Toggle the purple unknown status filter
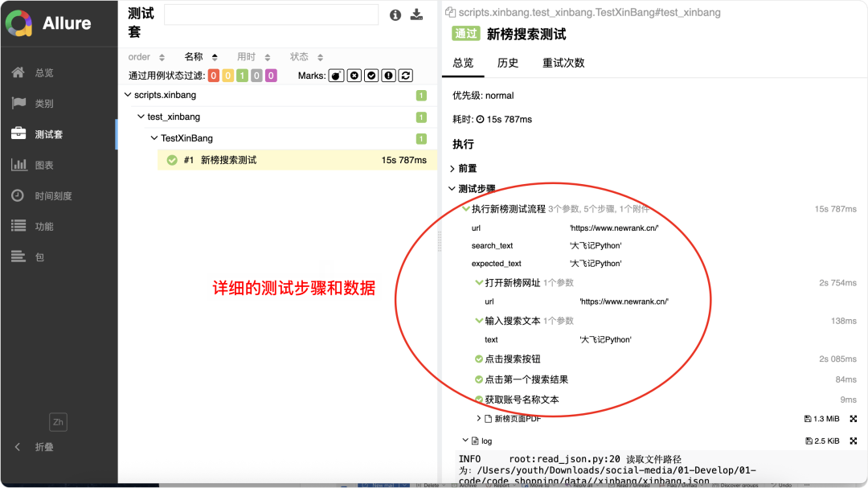This screenshot has width=868, height=488. click(271, 76)
